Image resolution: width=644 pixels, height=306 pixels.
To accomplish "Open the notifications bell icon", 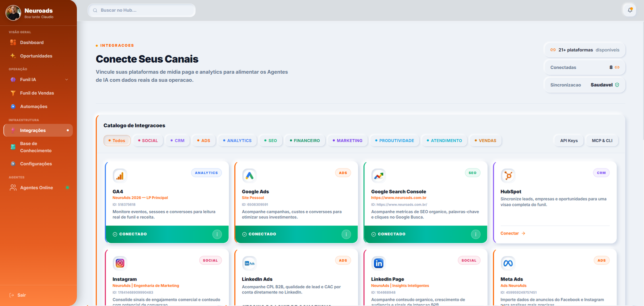I will coord(630,10).
